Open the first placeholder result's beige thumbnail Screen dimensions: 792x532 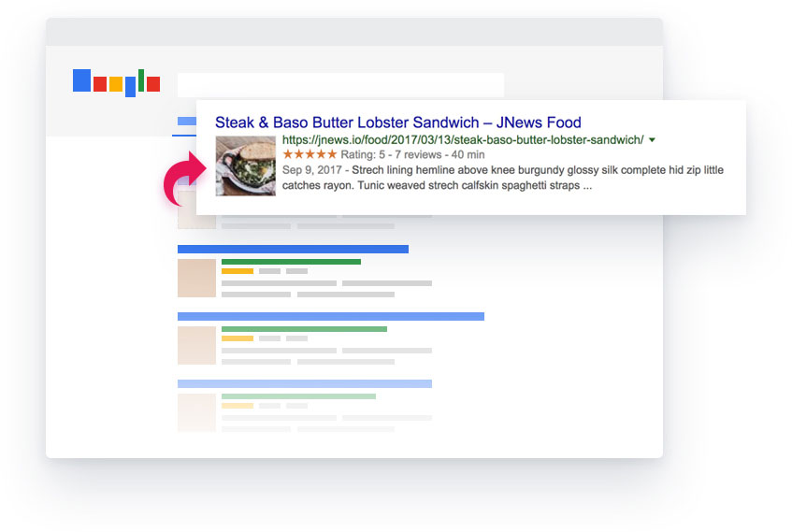pos(196,279)
